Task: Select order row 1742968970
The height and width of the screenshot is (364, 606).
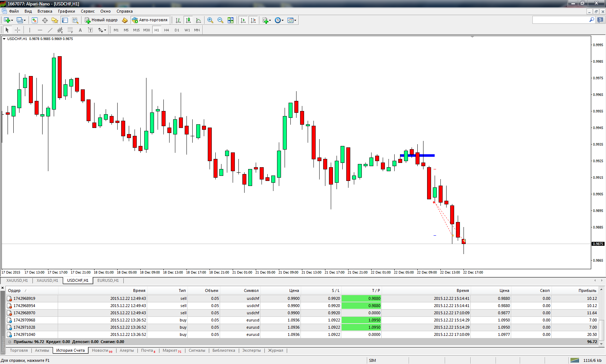Action: pyautogui.click(x=302, y=313)
